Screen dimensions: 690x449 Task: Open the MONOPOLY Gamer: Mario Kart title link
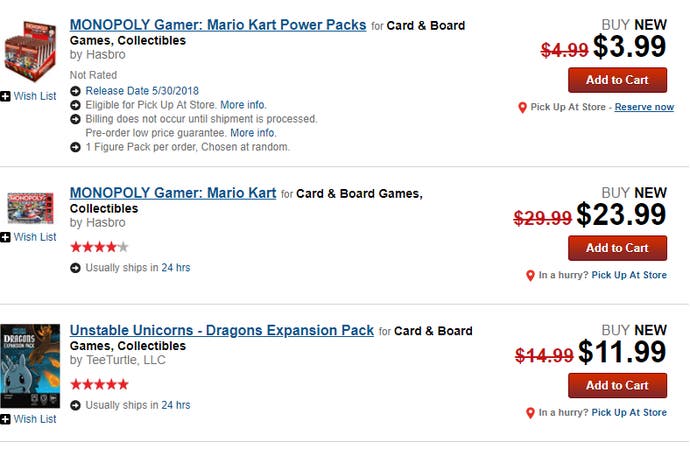[x=173, y=193]
